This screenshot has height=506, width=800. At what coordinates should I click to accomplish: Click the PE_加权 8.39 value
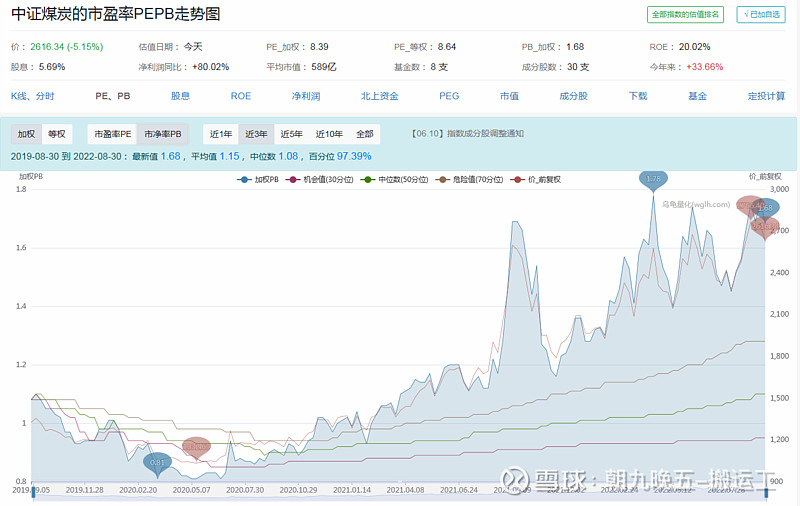[319, 47]
